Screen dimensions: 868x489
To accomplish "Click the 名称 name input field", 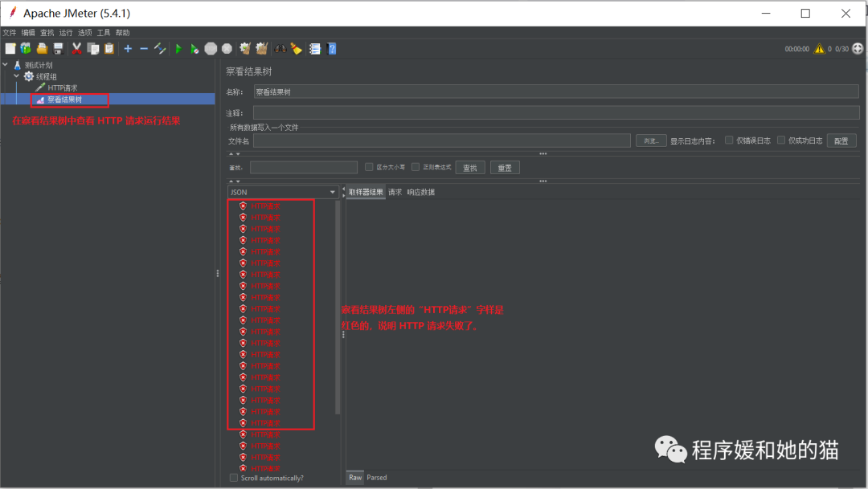I will pyautogui.click(x=556, y=92).
